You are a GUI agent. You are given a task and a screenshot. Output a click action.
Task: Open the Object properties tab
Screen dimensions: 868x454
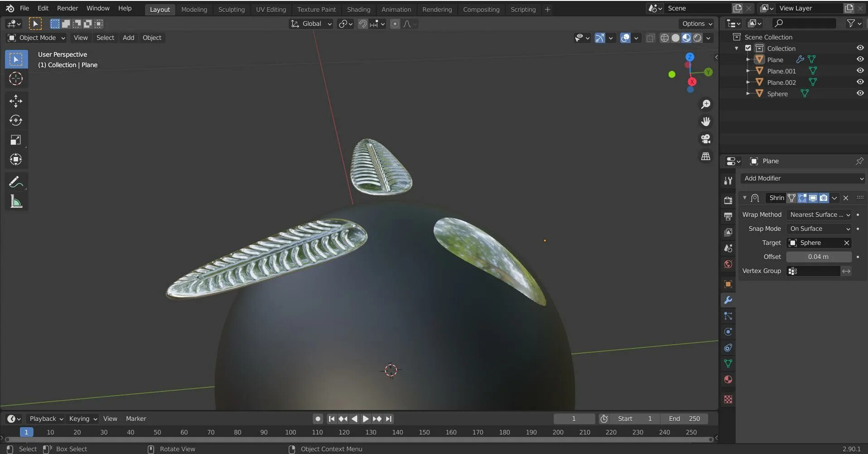[728, 284]
